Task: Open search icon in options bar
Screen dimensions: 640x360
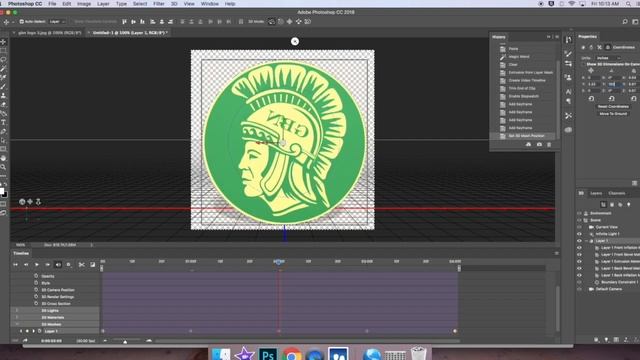Action: point(625,22)
